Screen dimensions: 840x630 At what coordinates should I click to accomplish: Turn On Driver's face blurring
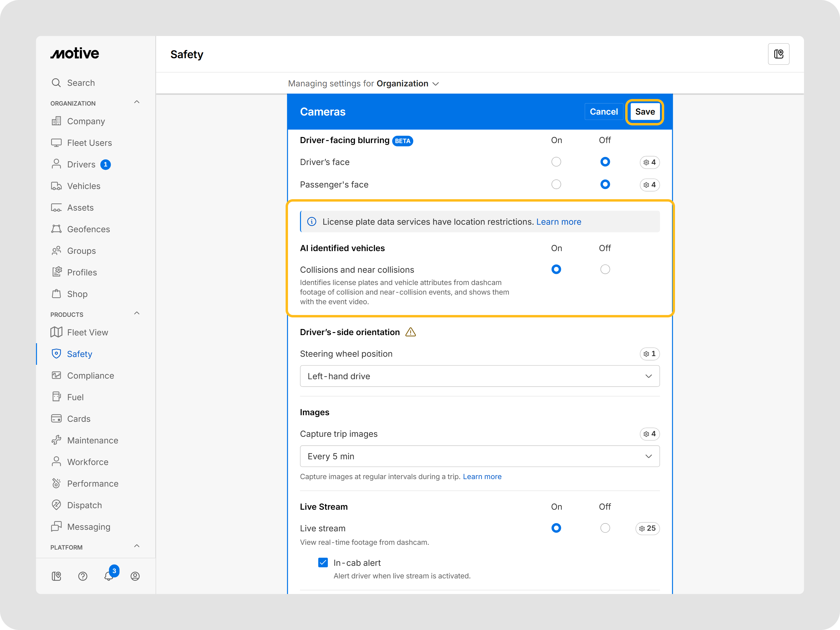click(x=556, y=162)
